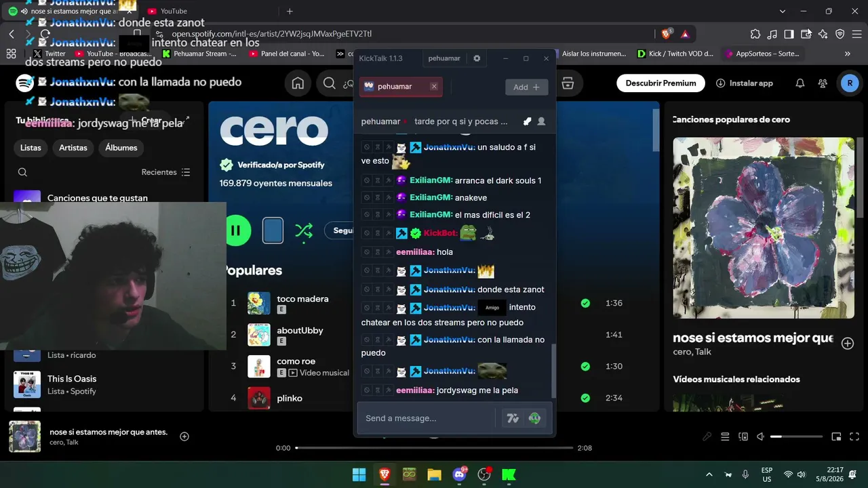Open Discord from the taskbar
This screenshot has width=868, height=488.
click(459, 474)
